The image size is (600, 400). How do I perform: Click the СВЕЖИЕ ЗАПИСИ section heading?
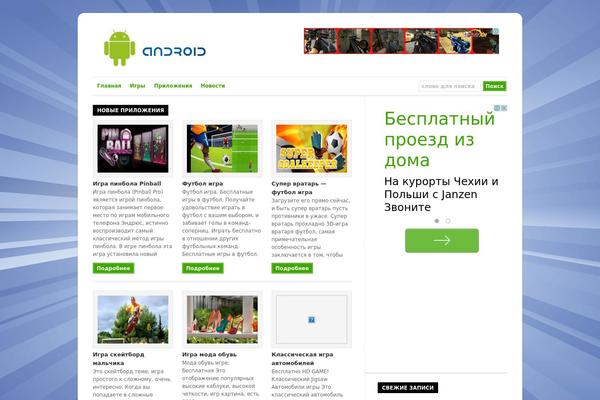point(408,388)
